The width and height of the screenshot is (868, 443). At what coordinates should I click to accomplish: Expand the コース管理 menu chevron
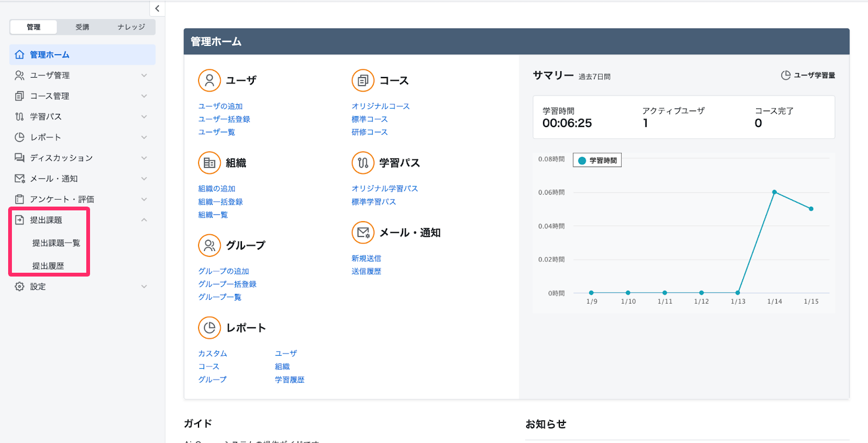(144, 96)
